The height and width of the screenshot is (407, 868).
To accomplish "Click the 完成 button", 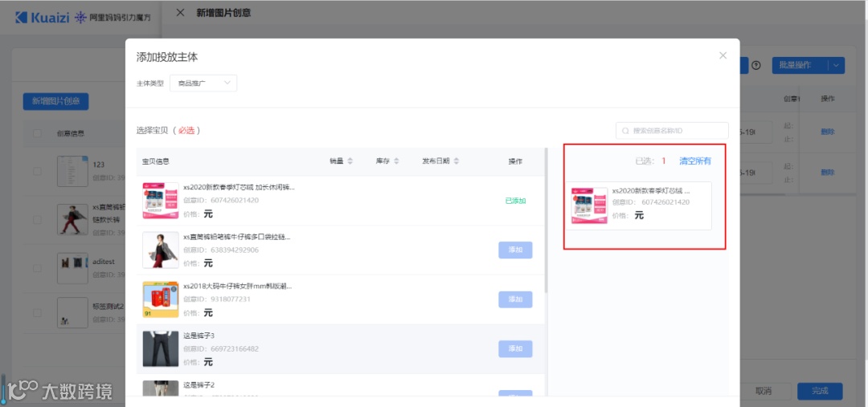I will [820, 391].
